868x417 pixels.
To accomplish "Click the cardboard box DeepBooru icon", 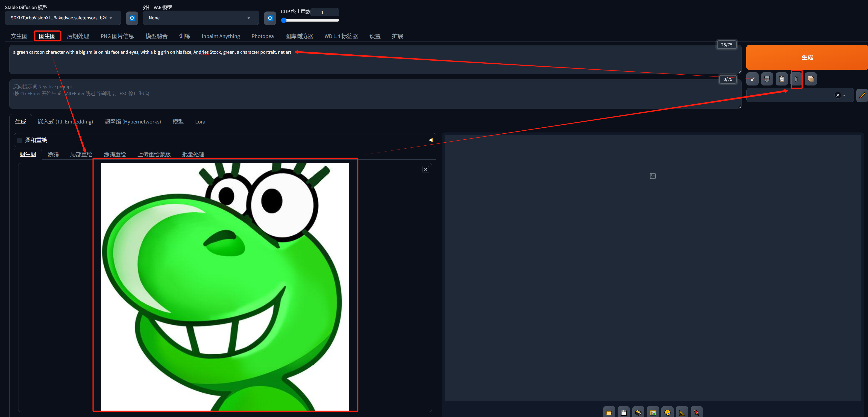I will point(810,79).
